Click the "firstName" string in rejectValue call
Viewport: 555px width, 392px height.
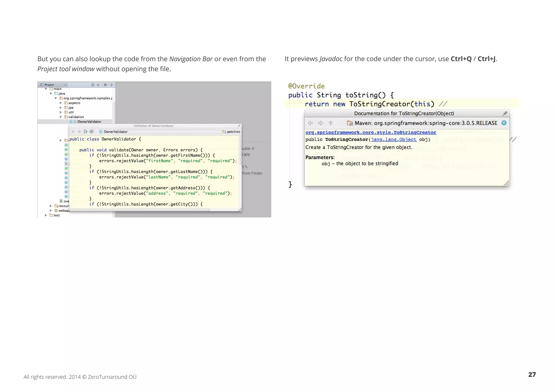pyautogui.click(x=159, y=161)
